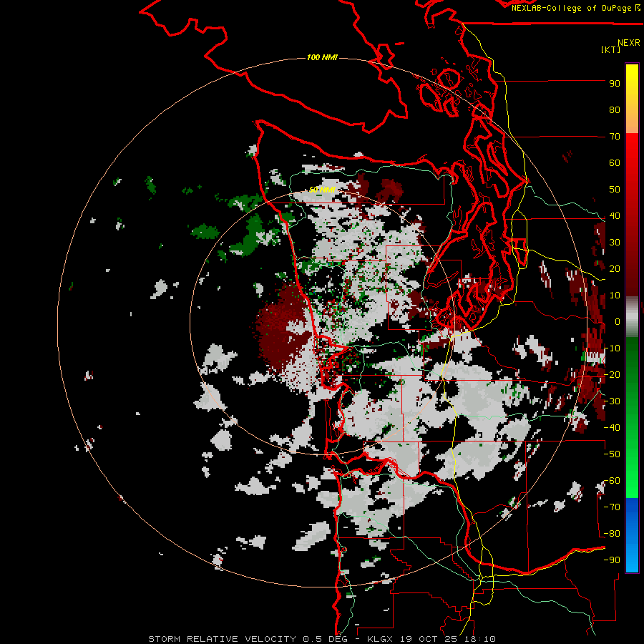Click the bright green segment of the color bar

click(632, 472)
